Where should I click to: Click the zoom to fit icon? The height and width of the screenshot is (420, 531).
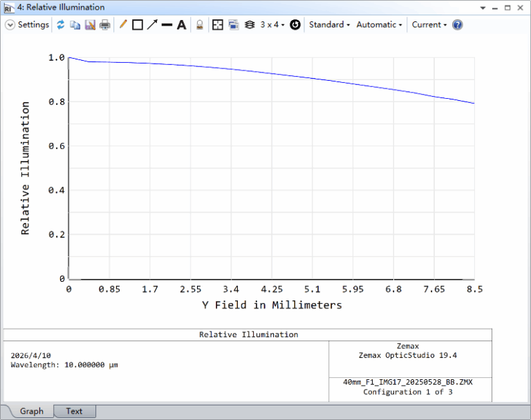click(x=218, y=25)
